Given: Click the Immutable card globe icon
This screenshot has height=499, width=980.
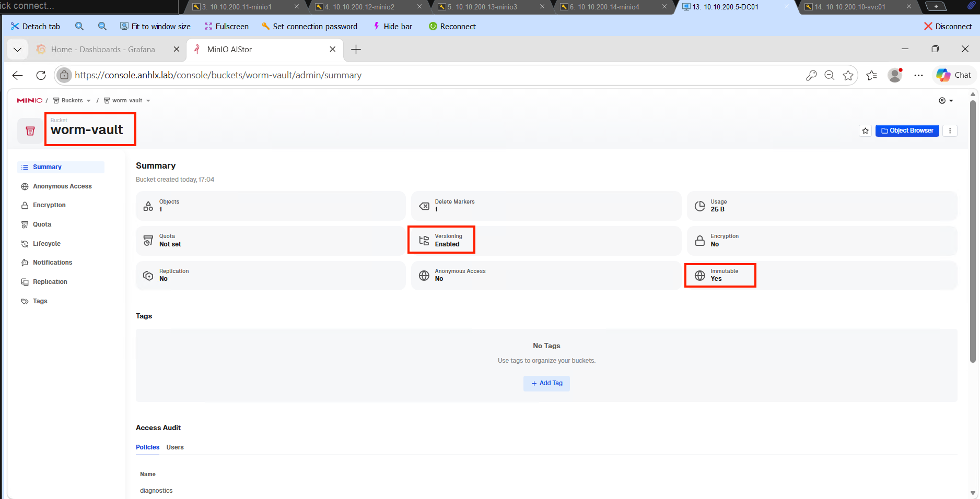Looking at the screenshot, I should (700, 276).
